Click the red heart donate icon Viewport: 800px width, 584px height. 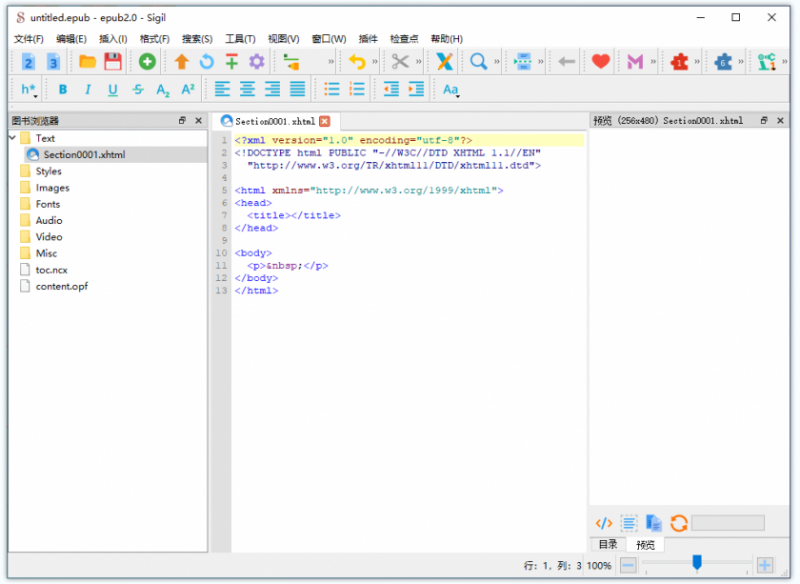601,62
